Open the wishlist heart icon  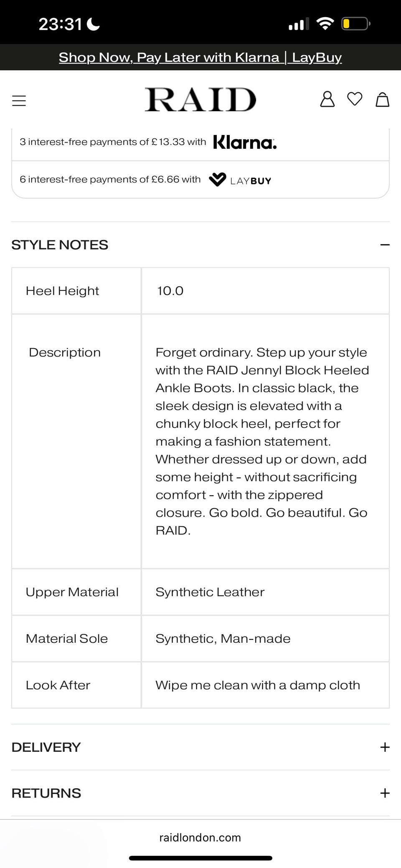tap(355, 99)
